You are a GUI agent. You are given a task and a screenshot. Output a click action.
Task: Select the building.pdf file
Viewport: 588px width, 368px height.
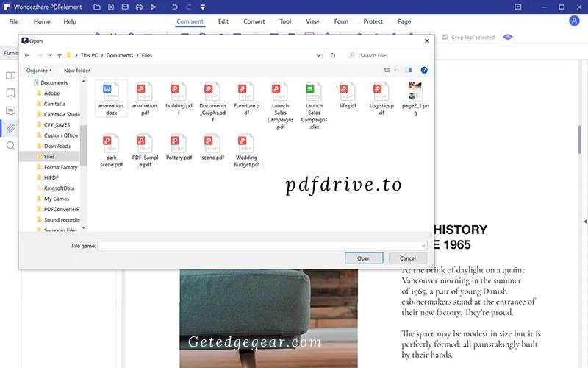tap(179, 99)
